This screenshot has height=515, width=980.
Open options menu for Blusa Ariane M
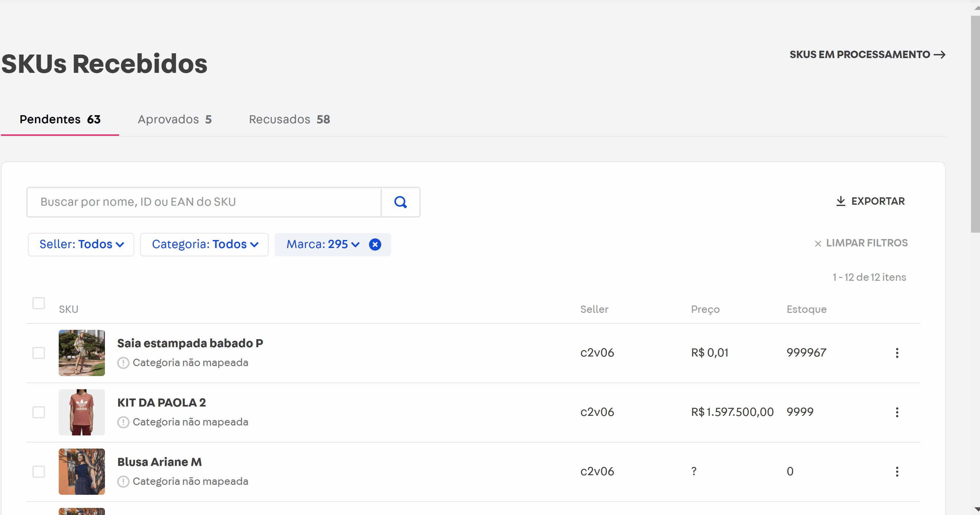coord(897,472)
